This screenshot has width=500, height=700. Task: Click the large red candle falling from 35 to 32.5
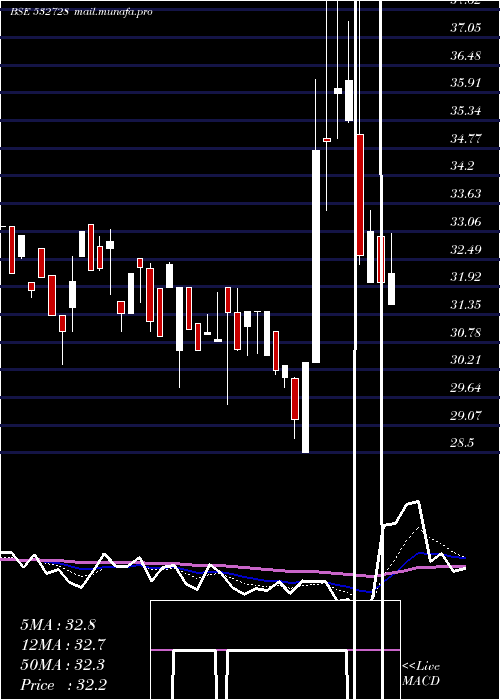[360, 195]
